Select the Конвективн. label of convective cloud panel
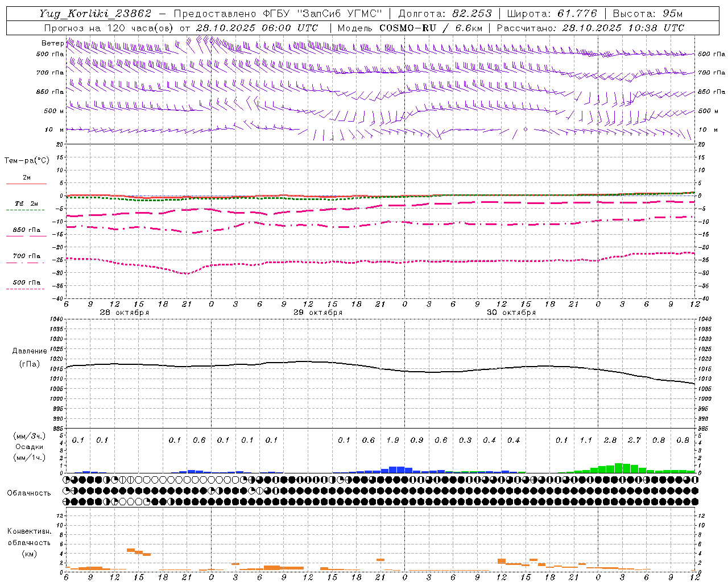 tap(30, 531)
